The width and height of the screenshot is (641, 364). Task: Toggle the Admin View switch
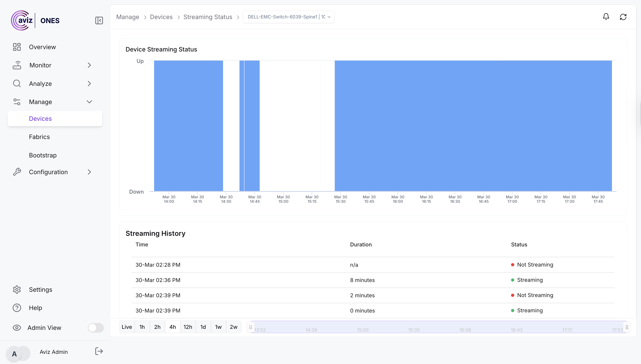pyautogui.click(x=96, y=328)
